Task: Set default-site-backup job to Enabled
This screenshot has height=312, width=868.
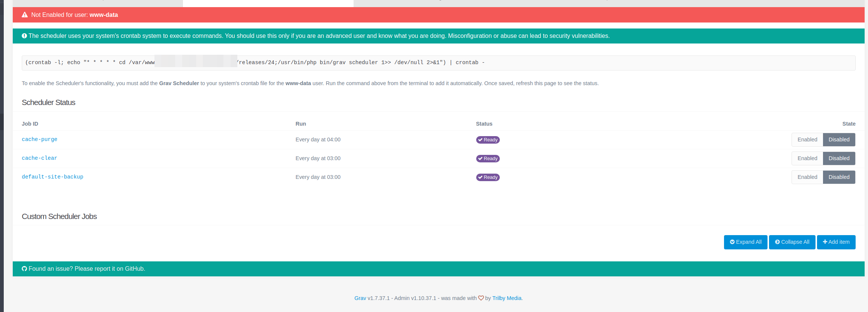Action: 807,177
